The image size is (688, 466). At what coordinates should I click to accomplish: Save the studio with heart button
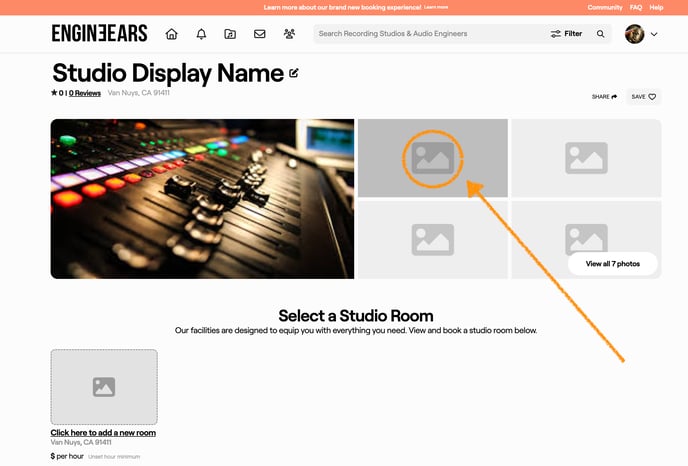(643, 97)
